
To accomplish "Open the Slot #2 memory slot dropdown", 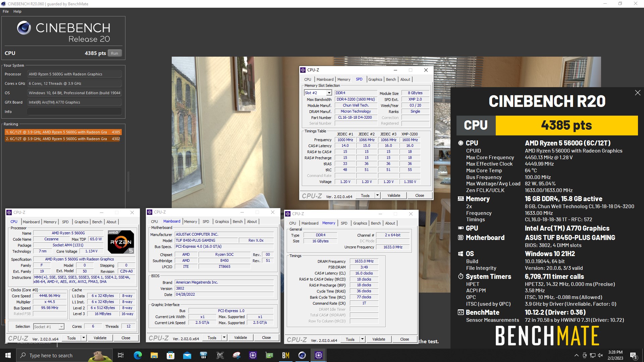I will 329,93.
